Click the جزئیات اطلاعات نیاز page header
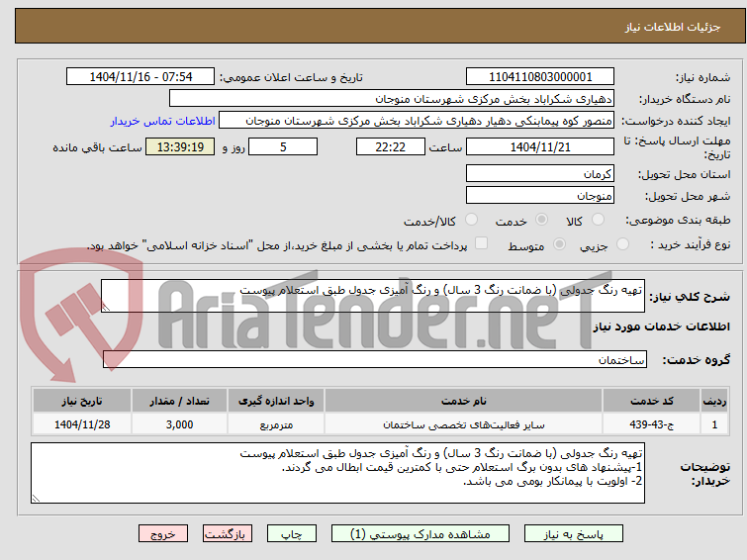 pos(380,26)
